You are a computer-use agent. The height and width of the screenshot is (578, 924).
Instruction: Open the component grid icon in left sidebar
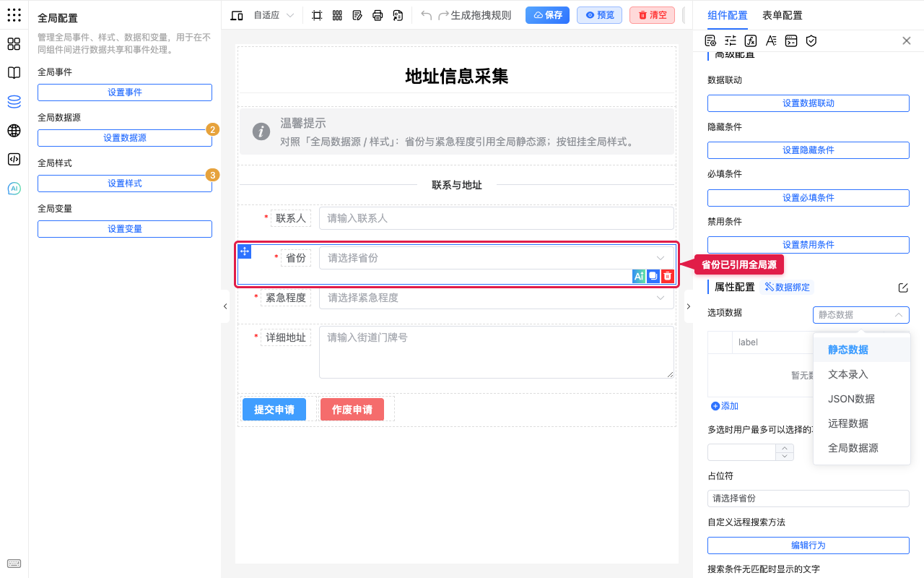click(x=14, y=44)
